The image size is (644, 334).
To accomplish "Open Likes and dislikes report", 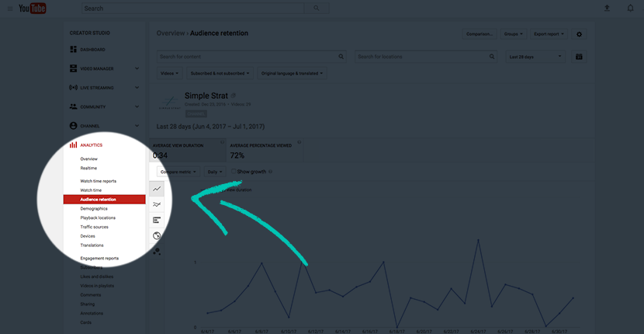I will pos(96,277).
